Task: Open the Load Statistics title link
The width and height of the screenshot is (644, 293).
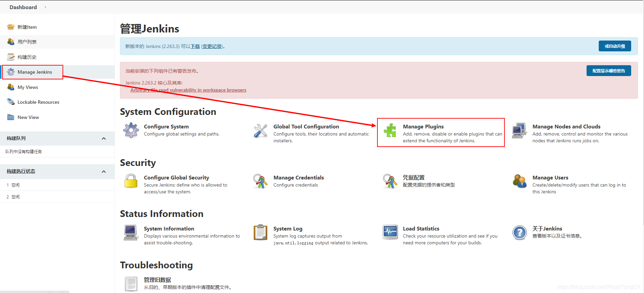Action: [x=421, y=228]
